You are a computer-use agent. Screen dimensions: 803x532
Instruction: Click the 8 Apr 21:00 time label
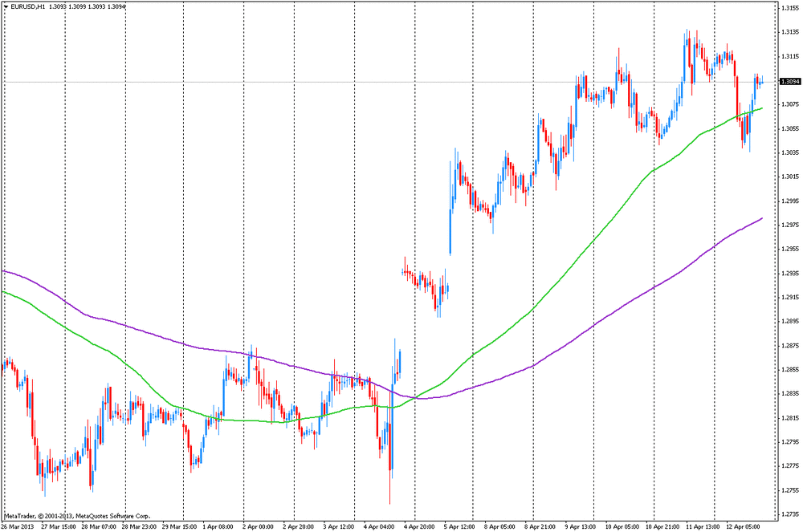[540, 526]
